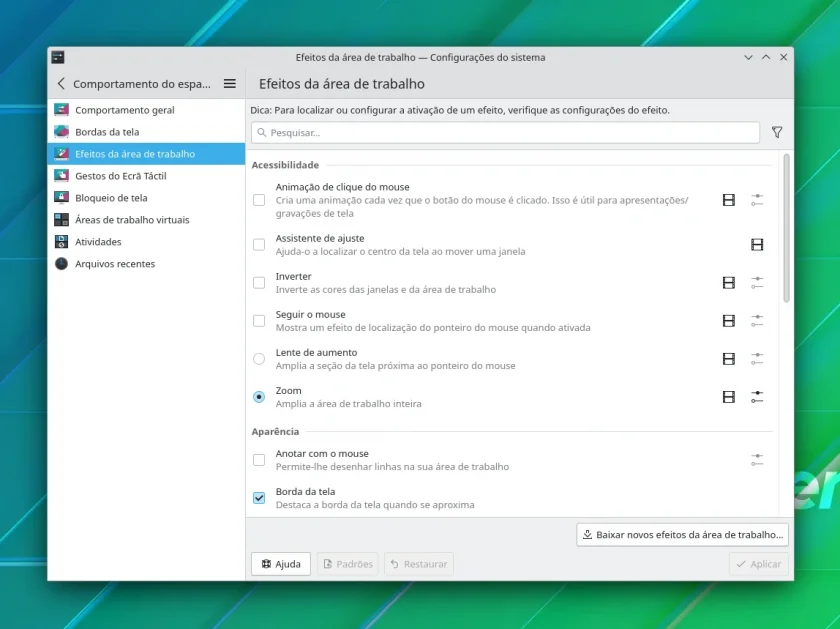Viewport: 840px width, 629px height.
Task: Select Efeitos da área de trabalho sidebar item
Action: coord(146,154)
